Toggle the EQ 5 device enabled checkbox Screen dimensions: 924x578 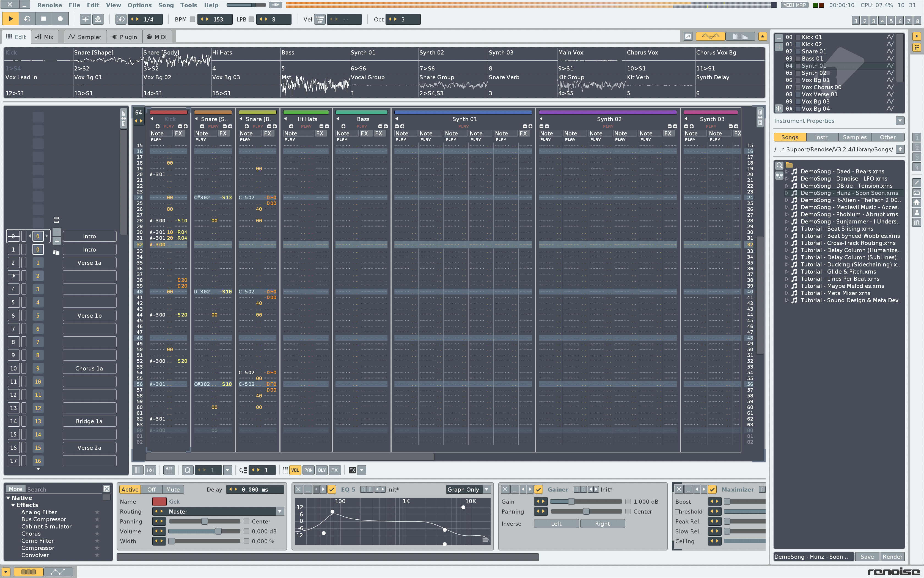click(x=332, y=489)
